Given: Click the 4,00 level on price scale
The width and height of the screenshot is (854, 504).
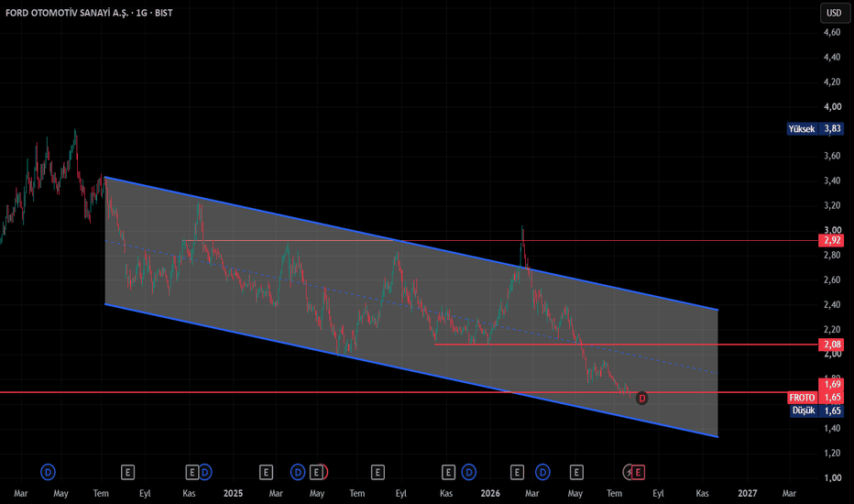Looking at the screenshot, I should tap(832, 107).
